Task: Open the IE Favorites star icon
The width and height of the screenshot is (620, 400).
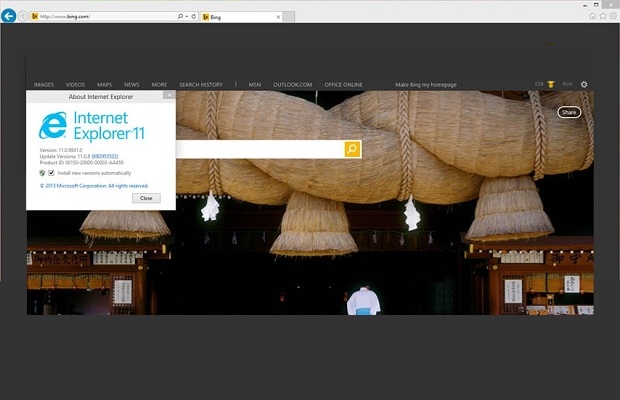Action: point(603,17)
